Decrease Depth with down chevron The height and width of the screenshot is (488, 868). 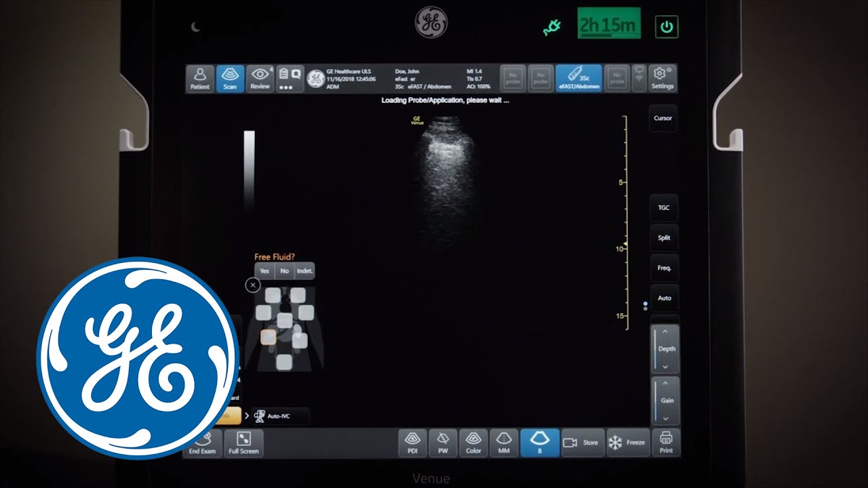click(665, 367)
